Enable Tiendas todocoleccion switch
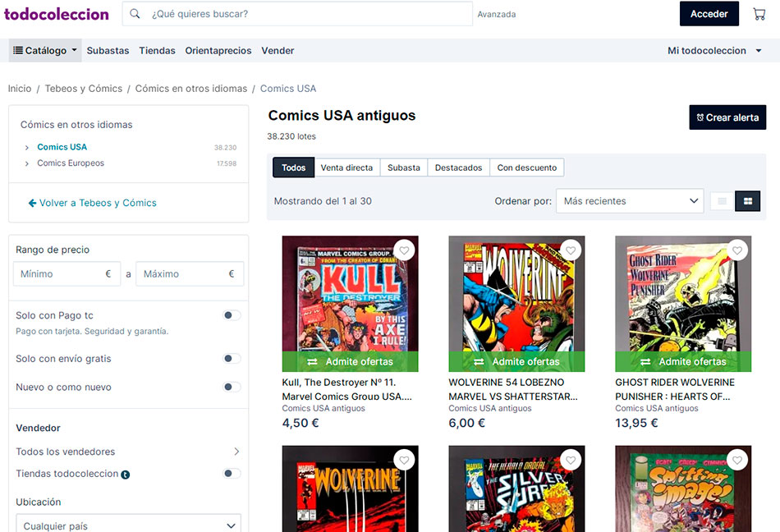Viewport: 780px width, 532px height. (232, 474)
